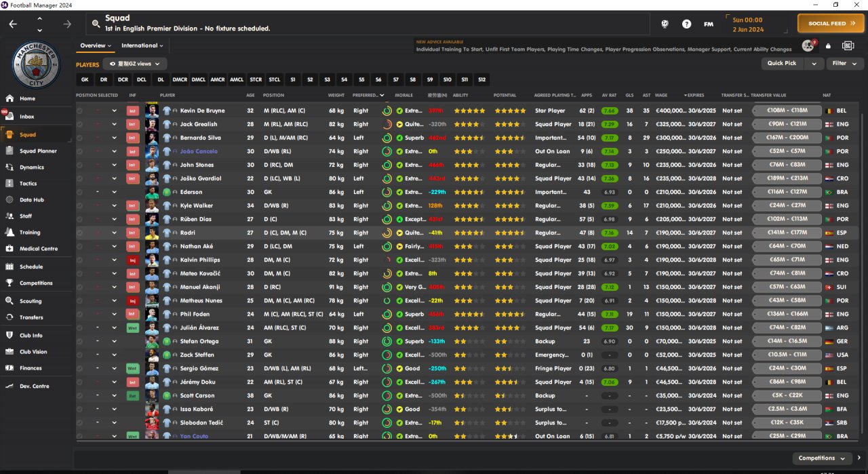Open the staff advice avatar with notification
The image size is (868, 474).
click(x=808, y=45)
